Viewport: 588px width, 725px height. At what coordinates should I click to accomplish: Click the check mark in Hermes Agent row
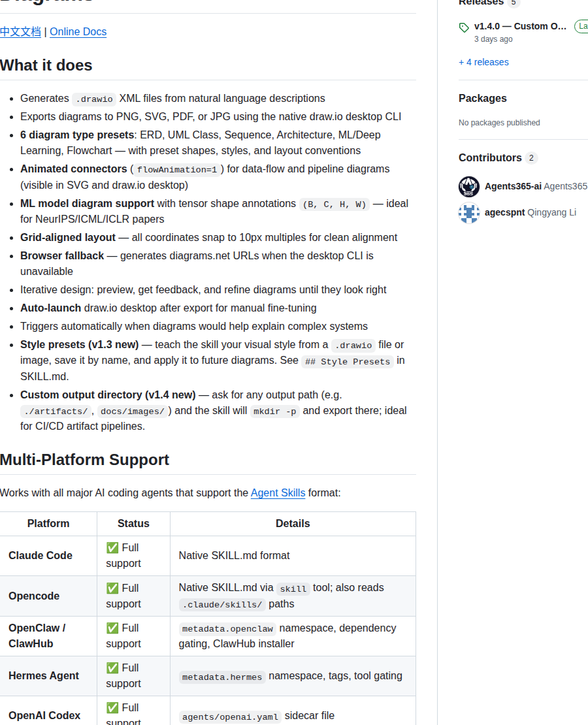click(x=112, y=668)
